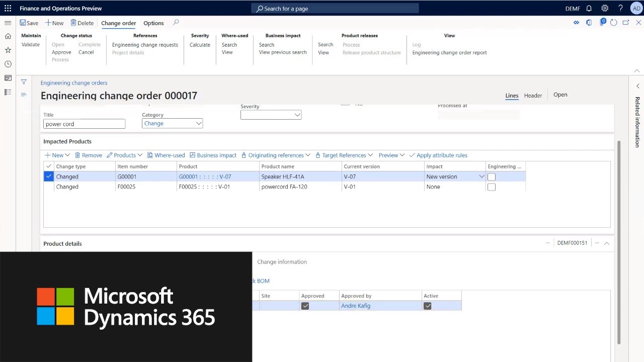Image resolution: width=644 pixels, height=362 pixels.
Task: Toggle Engineering checkbox for F00025 row
Action: point(492,187)
